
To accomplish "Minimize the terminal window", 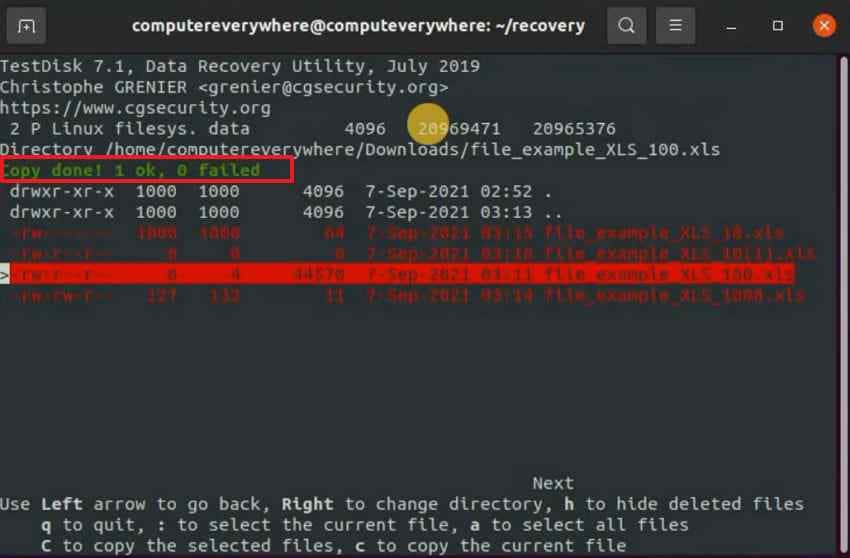I will pos(731,26).
